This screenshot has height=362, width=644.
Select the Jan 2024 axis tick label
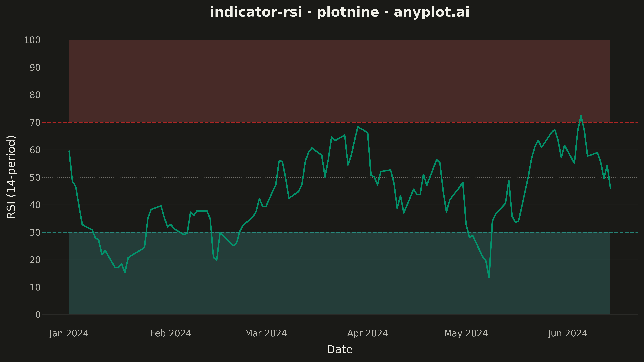coord(69,333)
